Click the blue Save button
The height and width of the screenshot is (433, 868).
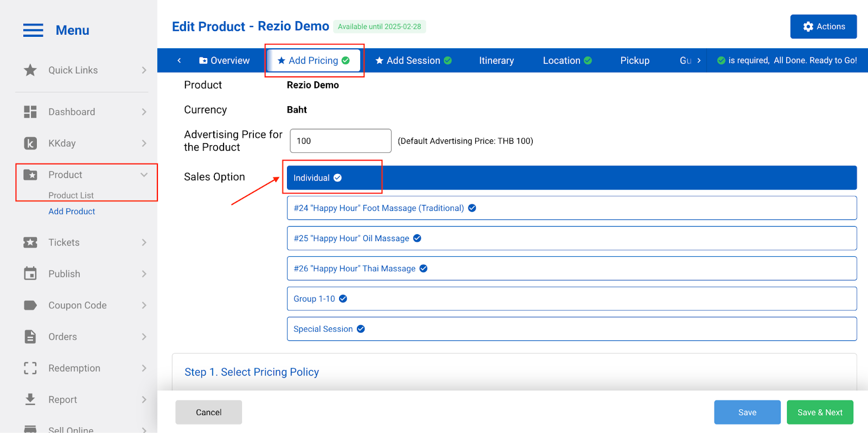tap(747, 412)
